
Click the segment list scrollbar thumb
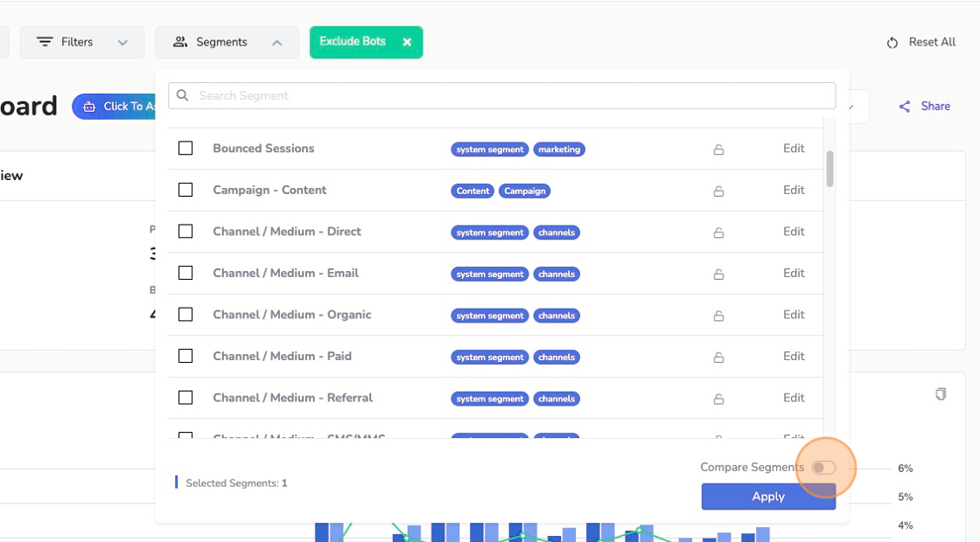(x=830, y=169)
